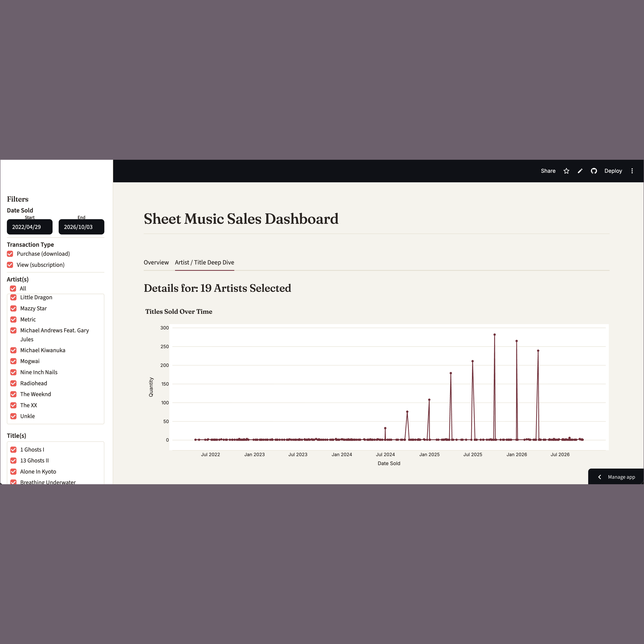Select Artist / Title Deep Dive tab
Viewport: 644px width, 644px height.
pyautogui.click(x=204, y=262)
